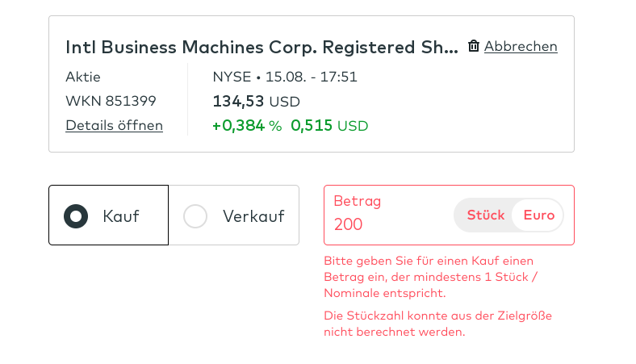Click the Betrag field label
Screen dimensions: 636x364
click(357, 201)
